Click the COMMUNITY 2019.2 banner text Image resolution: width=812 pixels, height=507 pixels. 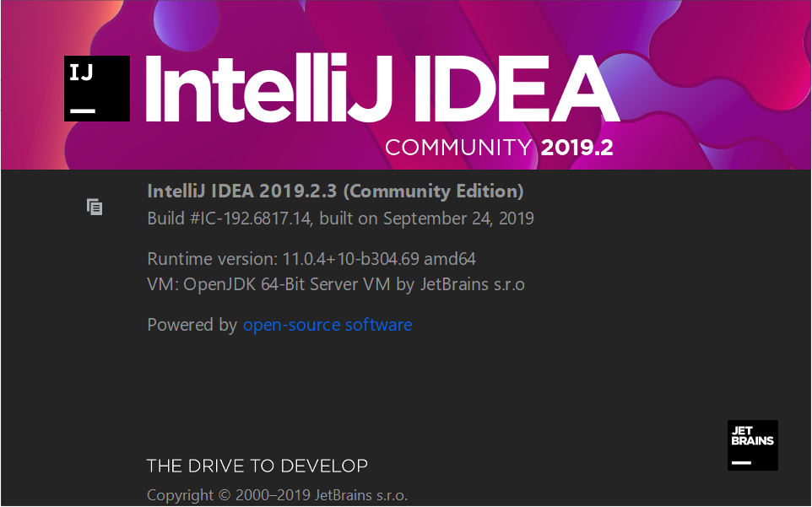(x=499, y=148)
